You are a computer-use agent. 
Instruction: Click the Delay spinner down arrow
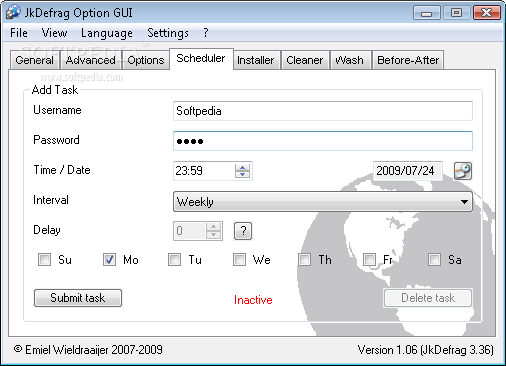pyautogui.click(x=213, y=235)
